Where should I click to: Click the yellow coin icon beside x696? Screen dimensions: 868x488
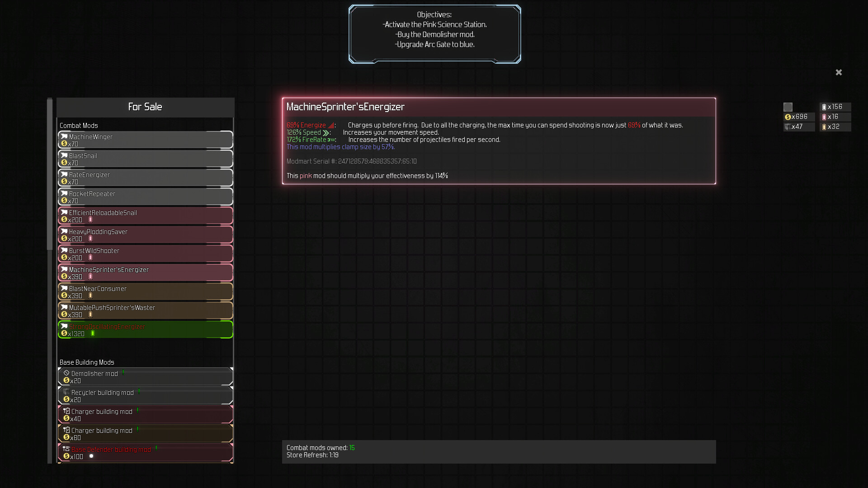pos(788,117)
